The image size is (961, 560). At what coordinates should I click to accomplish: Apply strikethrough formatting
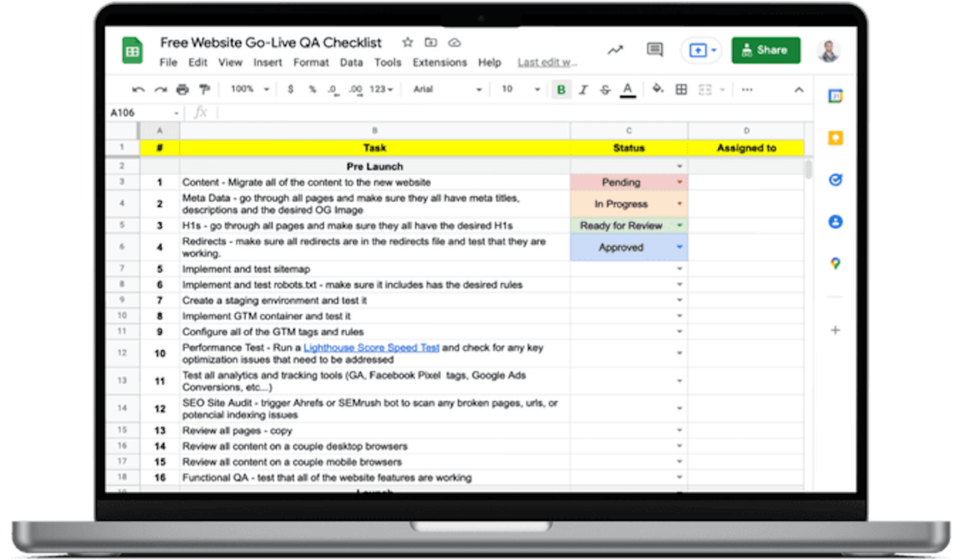(606, 89)
